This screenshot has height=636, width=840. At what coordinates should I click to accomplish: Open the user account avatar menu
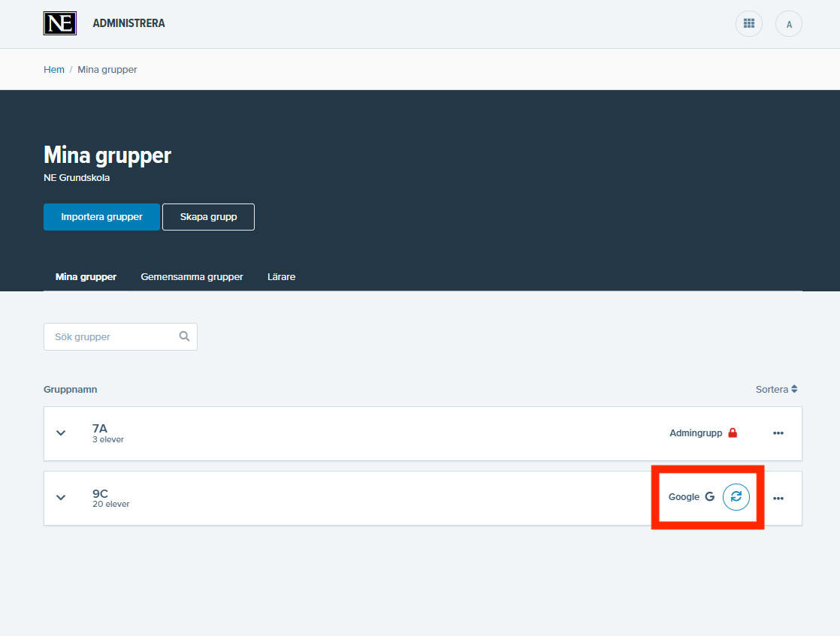click(788, 24)
